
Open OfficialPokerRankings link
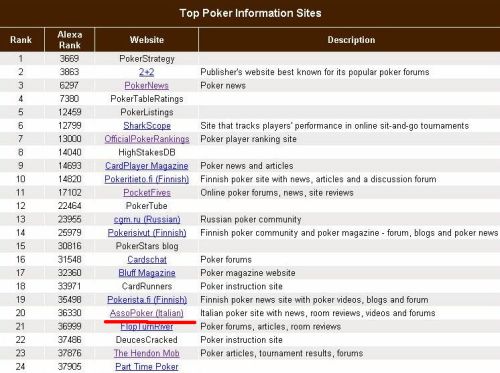tap(147, 139)
